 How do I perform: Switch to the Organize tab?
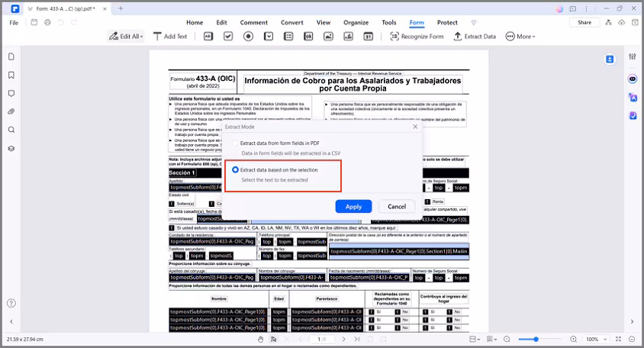pyautogui.click(x=356, y=23)
